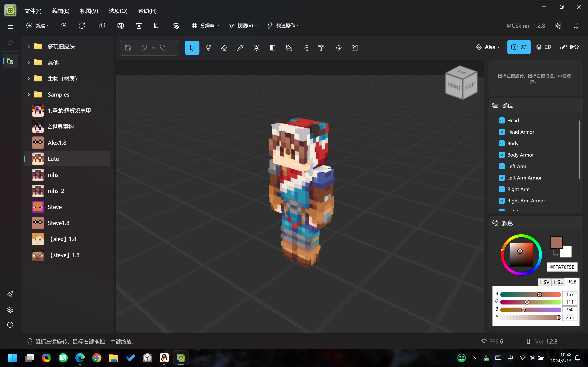Click the refresh icon in toolbar

point(82,26)
